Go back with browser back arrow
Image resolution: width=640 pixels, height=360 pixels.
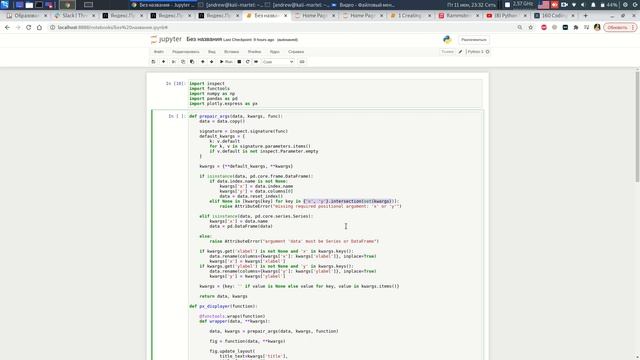7,27
